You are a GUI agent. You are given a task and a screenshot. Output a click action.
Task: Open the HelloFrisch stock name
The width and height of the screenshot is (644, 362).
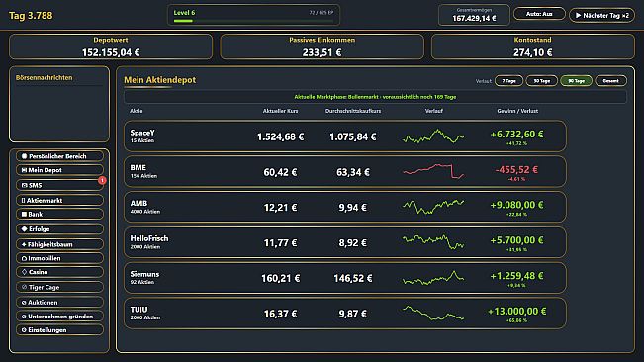coord(149,238)
